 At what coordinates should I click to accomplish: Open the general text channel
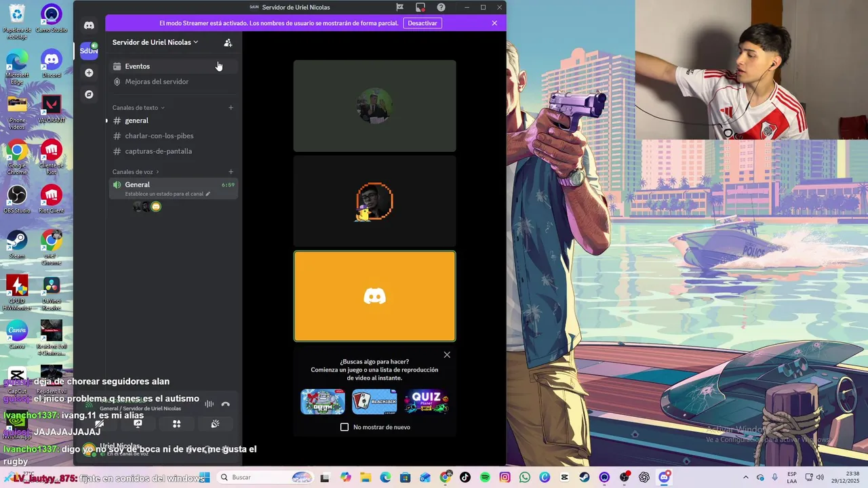click(173, 121)
